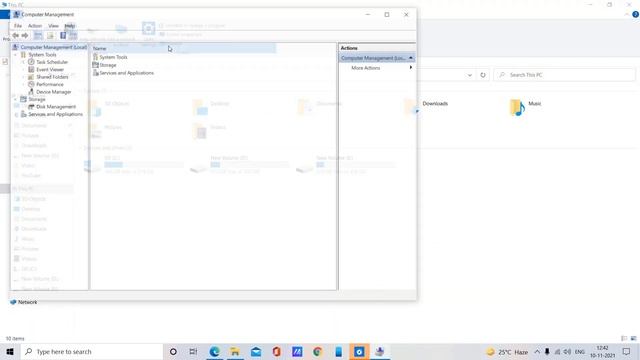Image resolution: width=640 pixels, height=360 pixels.
Task: Click the volume icon in system tray
Action: [x=567, y=352]
